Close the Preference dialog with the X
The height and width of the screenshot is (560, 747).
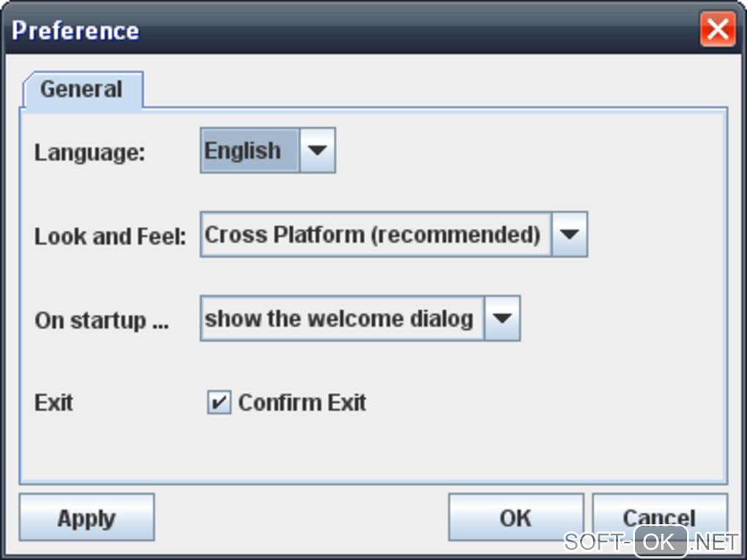pyautogui.click(x=717, y=30)
